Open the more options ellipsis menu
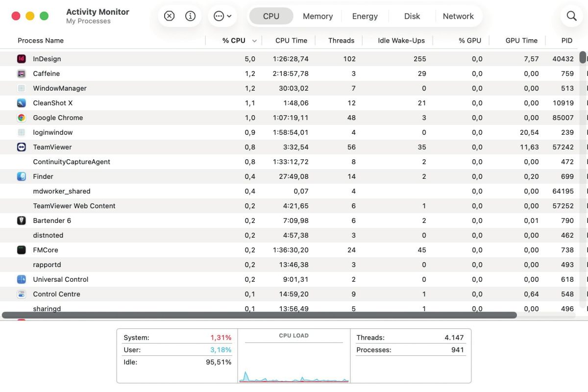Screen dimensions: 588x392 click(222, 16)
